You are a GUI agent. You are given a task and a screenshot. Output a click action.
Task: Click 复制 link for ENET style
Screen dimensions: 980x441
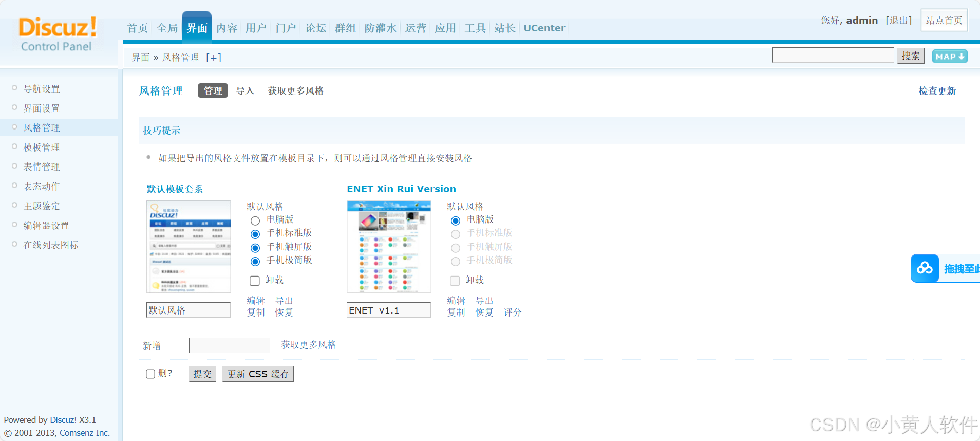click(x=456, y=313)
